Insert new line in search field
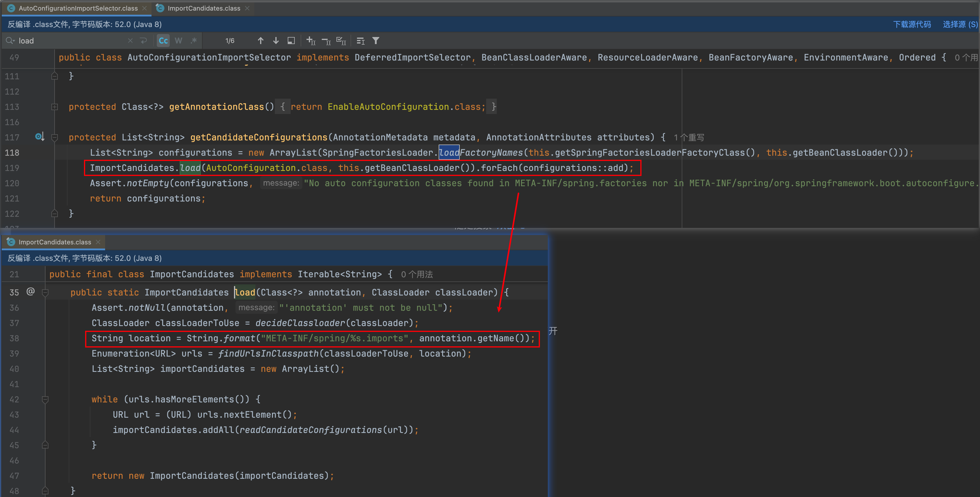 (144, 40)
